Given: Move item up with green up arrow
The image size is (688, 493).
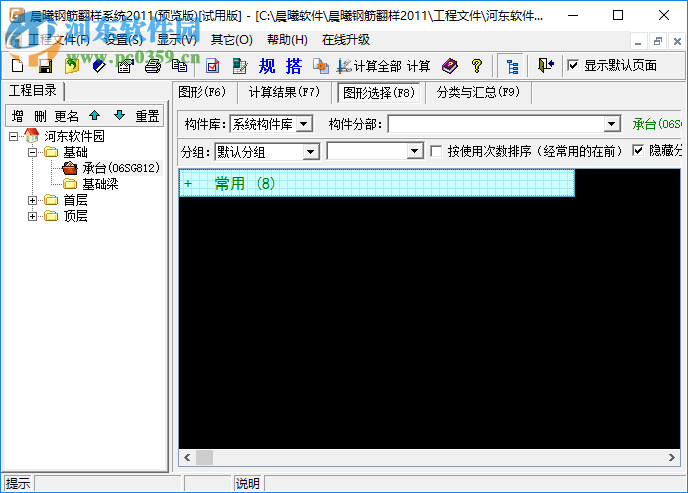Looking at the screenshot, I should pos(94,116).
